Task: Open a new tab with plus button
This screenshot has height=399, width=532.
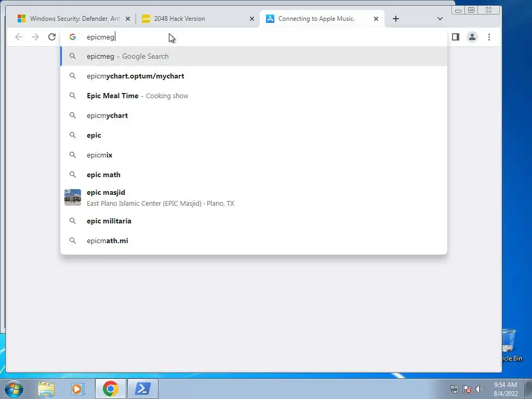Action: point(395,19)
